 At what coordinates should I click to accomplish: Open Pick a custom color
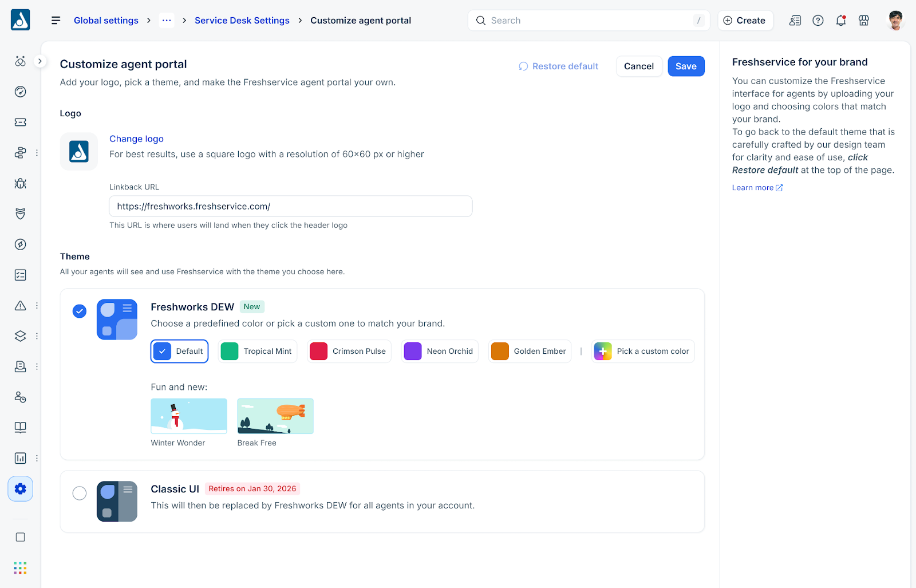[643, 352]
